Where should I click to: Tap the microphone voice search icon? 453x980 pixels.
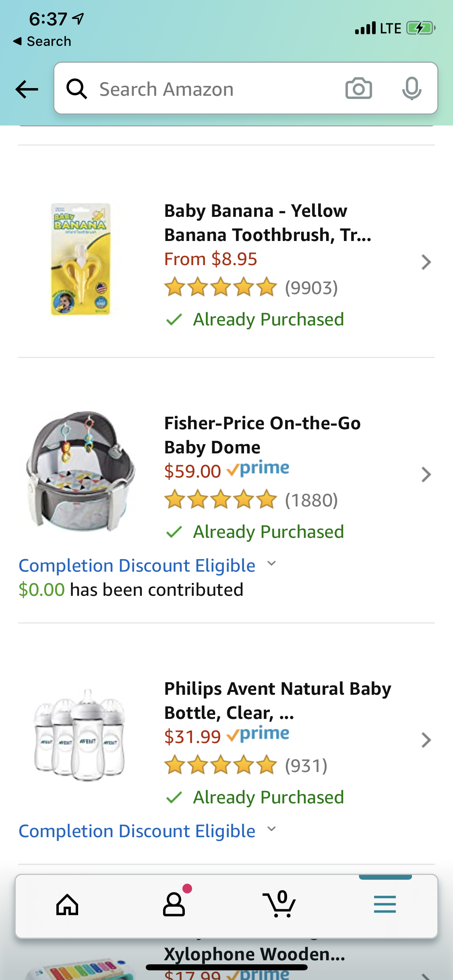coord(412,88)
